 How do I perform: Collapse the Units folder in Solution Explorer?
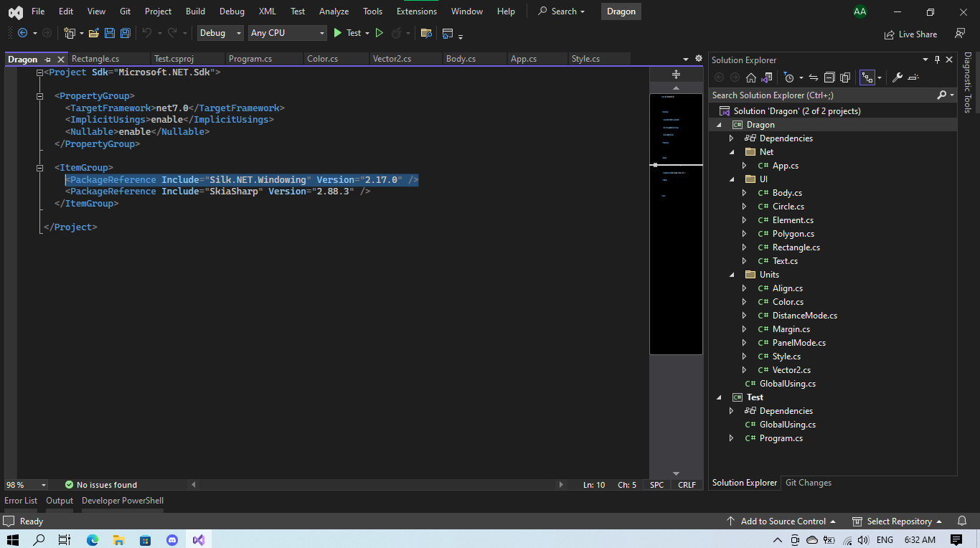pyautogui.click(x=731, y=275)
